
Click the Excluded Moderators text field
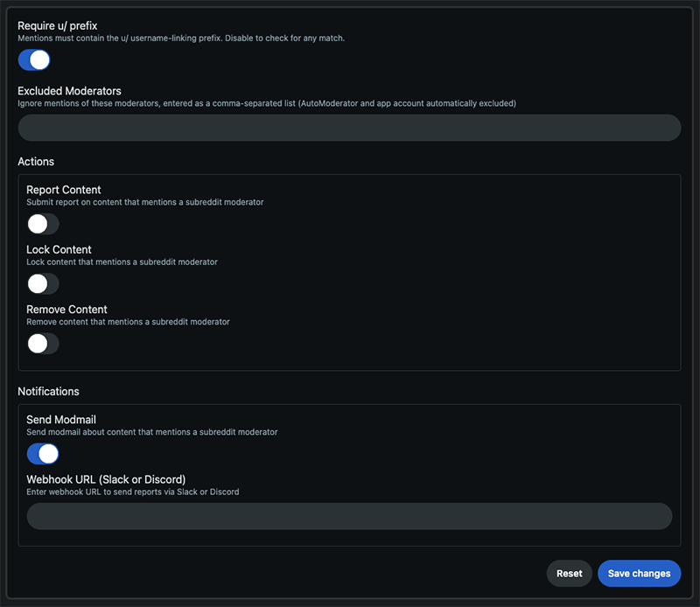(x=349, y=128)
